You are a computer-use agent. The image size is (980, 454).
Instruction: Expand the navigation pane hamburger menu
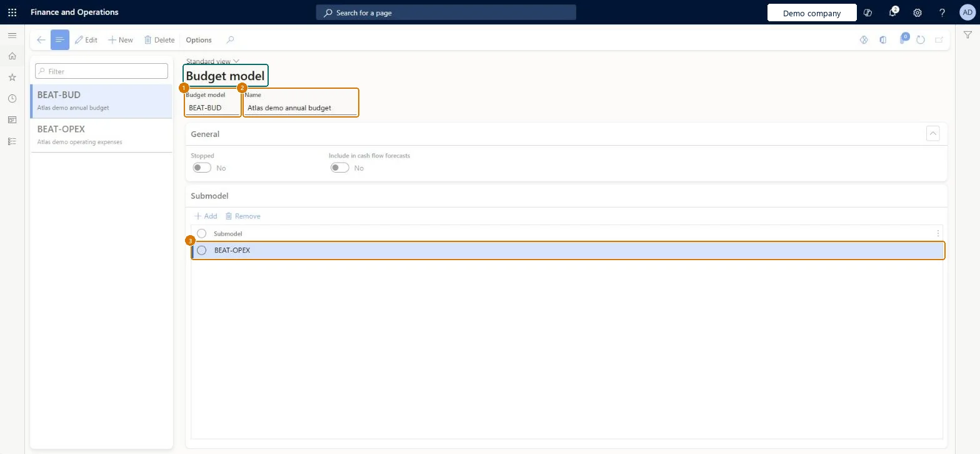click(x=12, y=36)
